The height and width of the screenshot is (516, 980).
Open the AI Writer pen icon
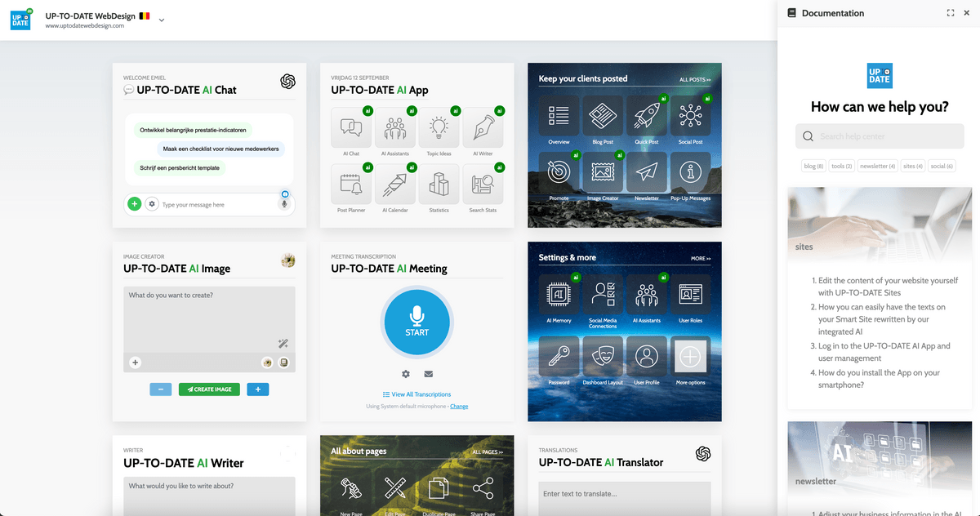point(483,127)
